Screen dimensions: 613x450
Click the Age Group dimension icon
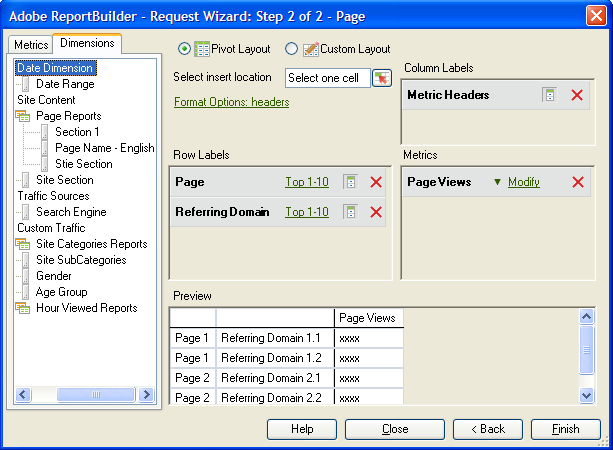pyautogui.click(x=26, y=292)
